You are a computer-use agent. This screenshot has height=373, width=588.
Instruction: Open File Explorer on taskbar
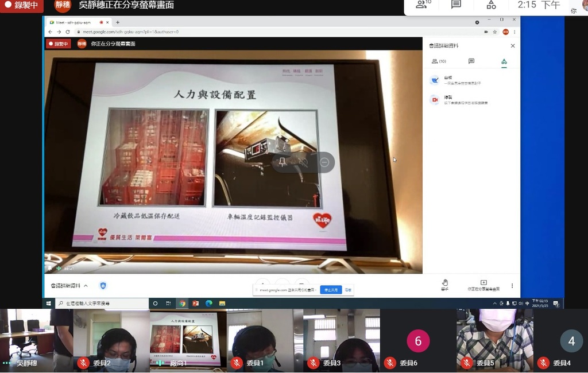coord(222,303)
